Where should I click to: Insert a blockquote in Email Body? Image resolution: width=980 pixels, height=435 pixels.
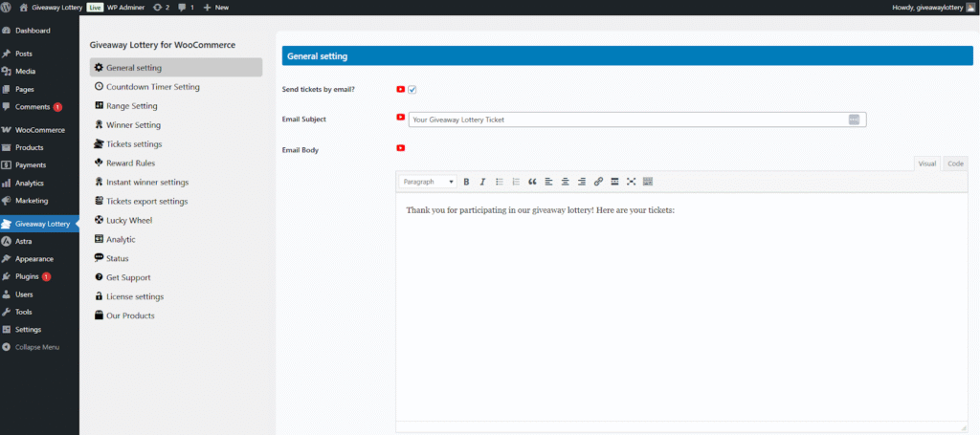click(532, 182)
